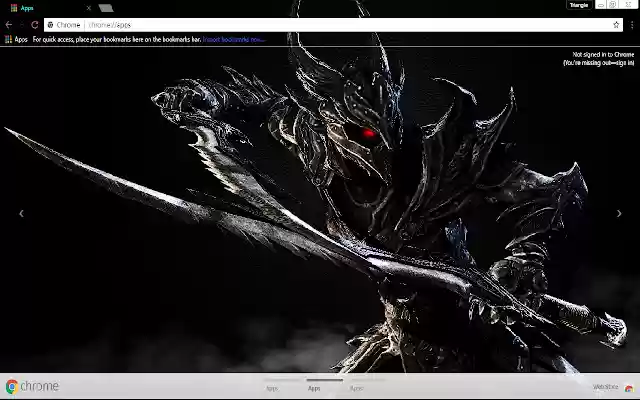
Task: Bookmark this page with the star icon
Action: (x=616, y=25)
